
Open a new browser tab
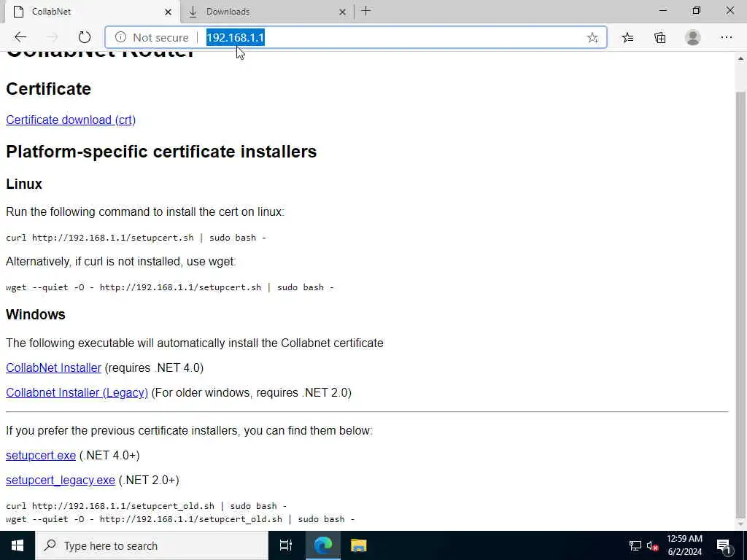[x=366, y=11]
